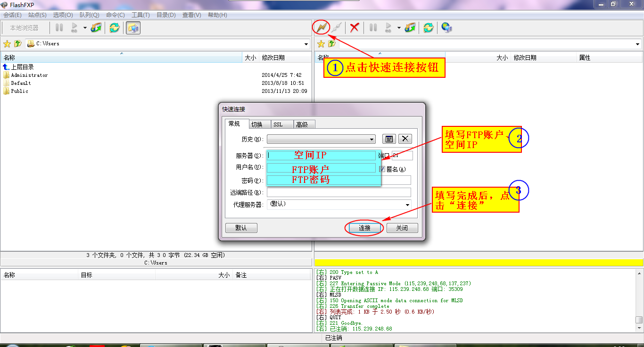The image size is (644, 347).
Task: Click the right pane bookmarks star icon
Action: [321, 44]
